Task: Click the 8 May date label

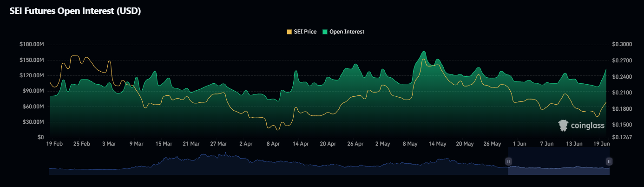Action: pos(410,144)
